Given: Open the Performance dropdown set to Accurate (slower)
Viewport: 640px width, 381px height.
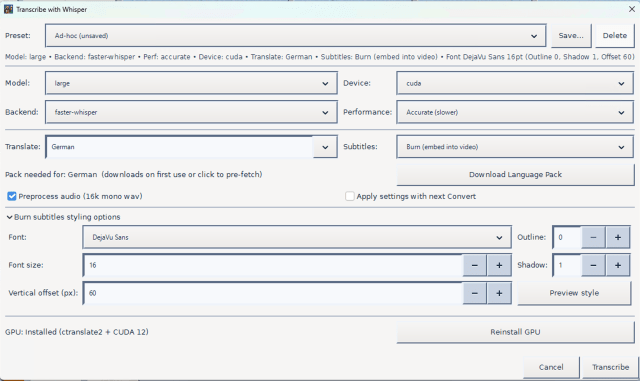Looking at the screenshot, I should pyautogui.click(x=515, y=112).
